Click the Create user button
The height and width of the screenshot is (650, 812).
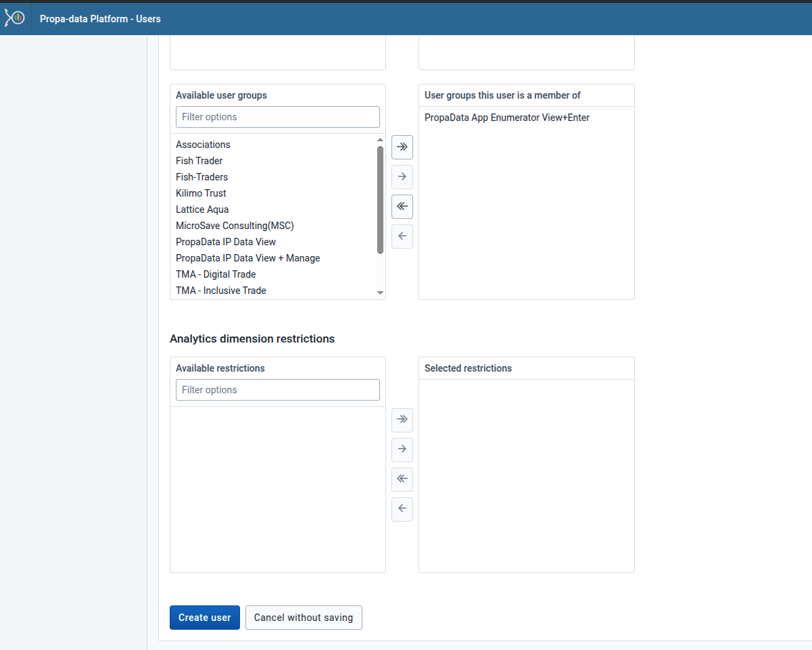click(x=204, y=617)
